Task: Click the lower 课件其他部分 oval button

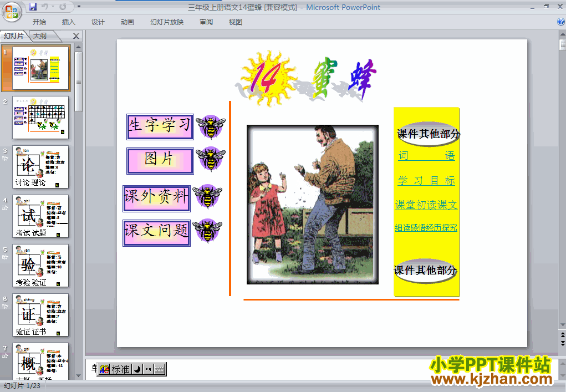Action: click(425, 271)
